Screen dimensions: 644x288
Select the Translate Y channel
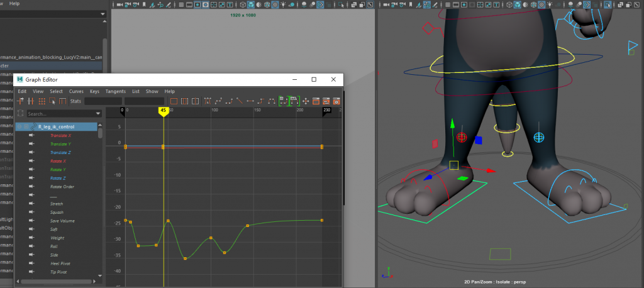point(60,144)
